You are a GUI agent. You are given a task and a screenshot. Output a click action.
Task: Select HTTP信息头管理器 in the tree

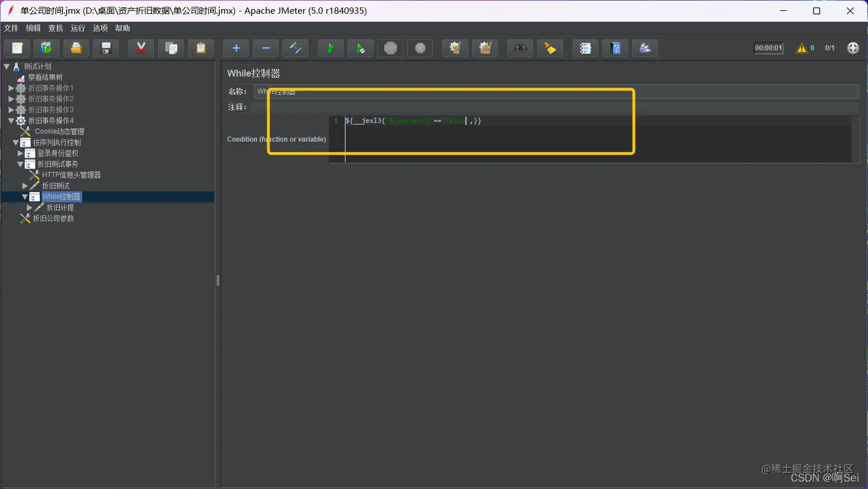pyautogui.click(x=71, y=175)
